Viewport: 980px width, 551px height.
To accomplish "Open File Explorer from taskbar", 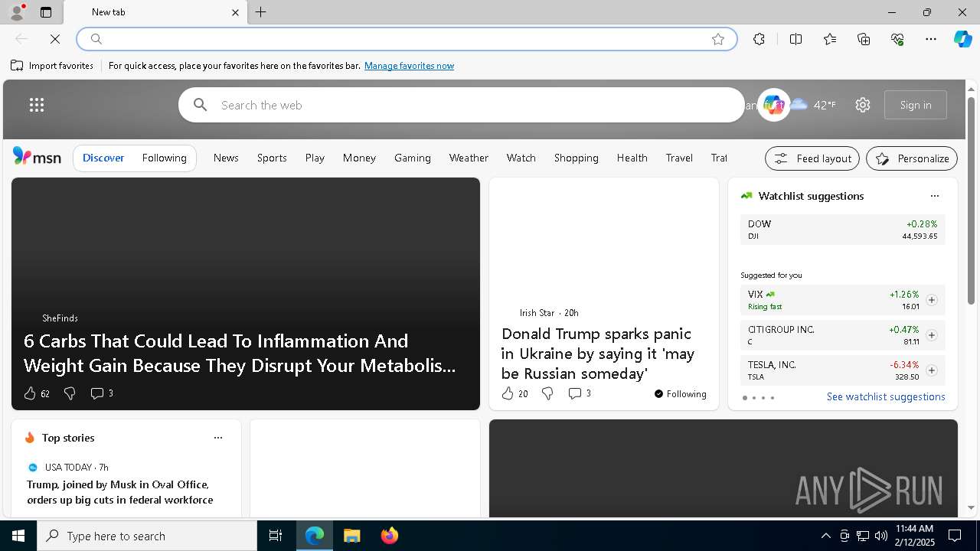I will (x=351, y=536).
